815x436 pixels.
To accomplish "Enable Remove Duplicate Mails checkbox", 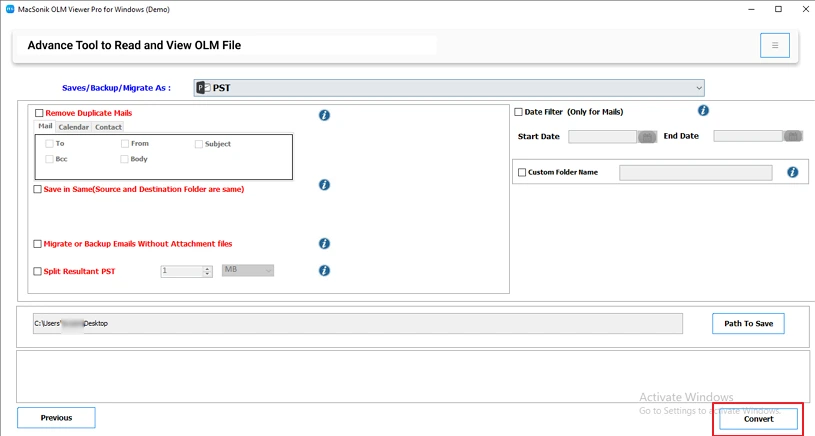I will coord(39,113).
